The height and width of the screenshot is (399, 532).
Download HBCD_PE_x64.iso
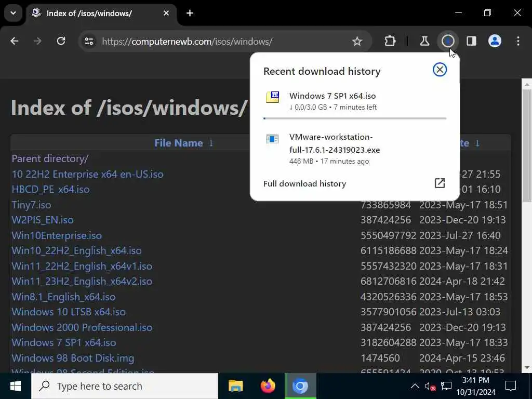50,189
